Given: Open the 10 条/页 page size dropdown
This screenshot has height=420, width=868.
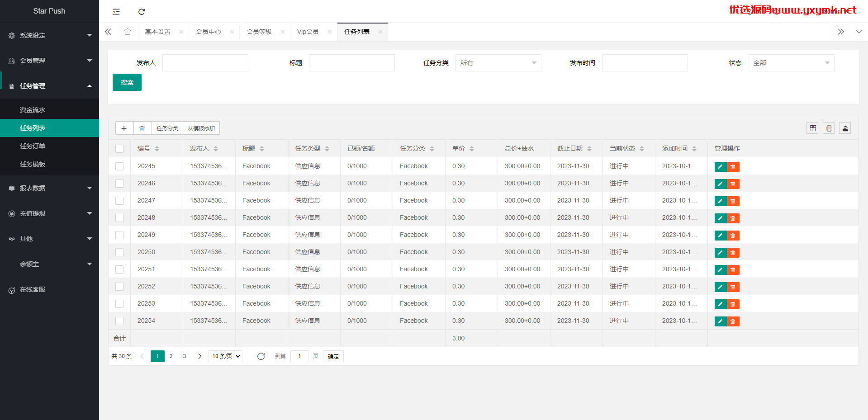Looking at the screenshot, I should (225, 356).
